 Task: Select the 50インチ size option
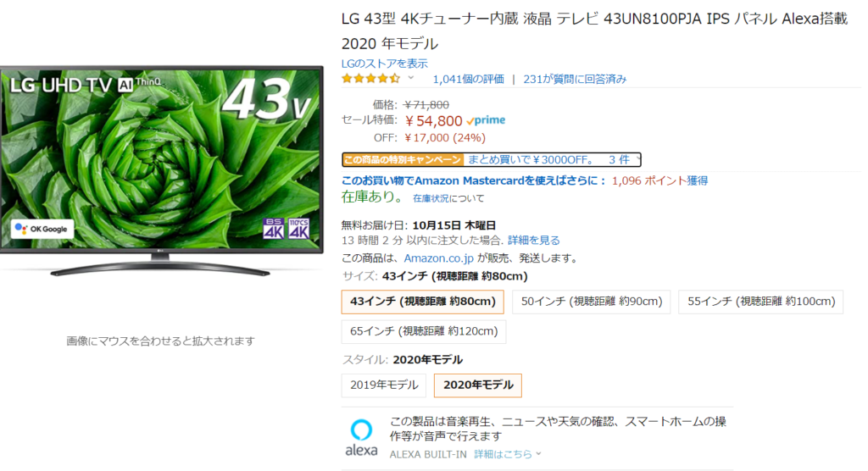(591, 302)
